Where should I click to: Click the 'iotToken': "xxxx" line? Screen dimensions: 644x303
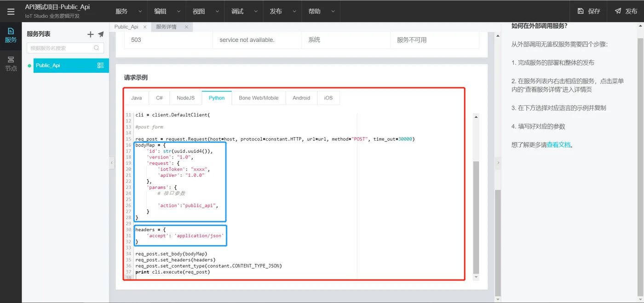(x=184, y=169)
